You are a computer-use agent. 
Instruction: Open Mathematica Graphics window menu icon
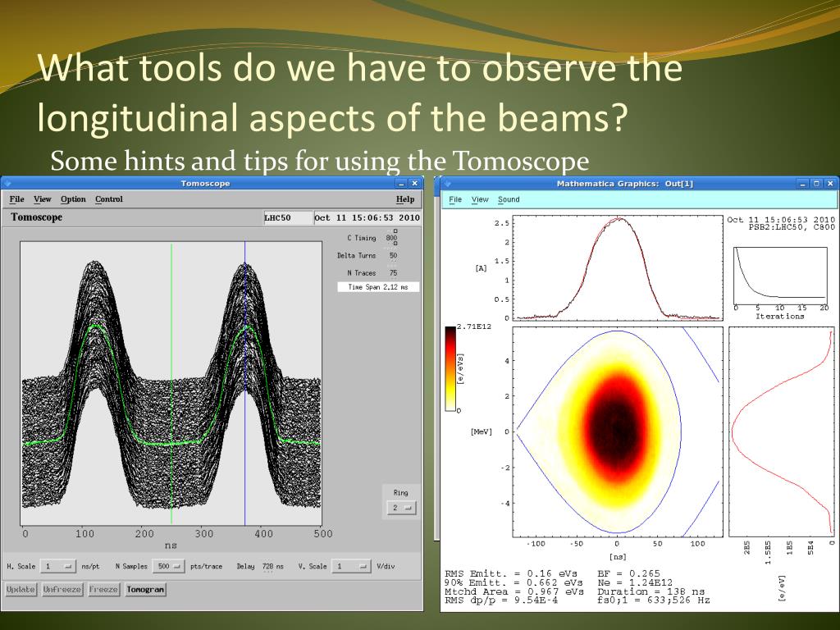coord(447,184)
